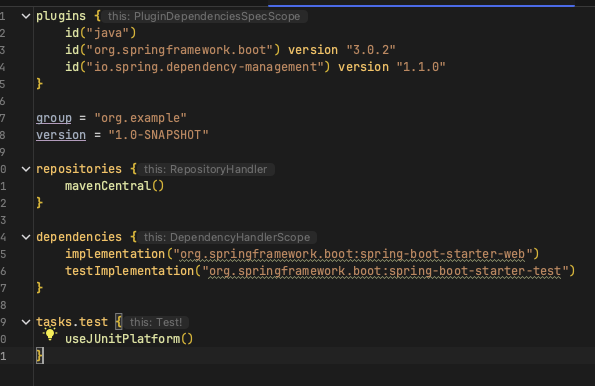Screen dimensions: 595x386
Task: Click the "org.springframework.boot" plugin id string
Action: 180,50
